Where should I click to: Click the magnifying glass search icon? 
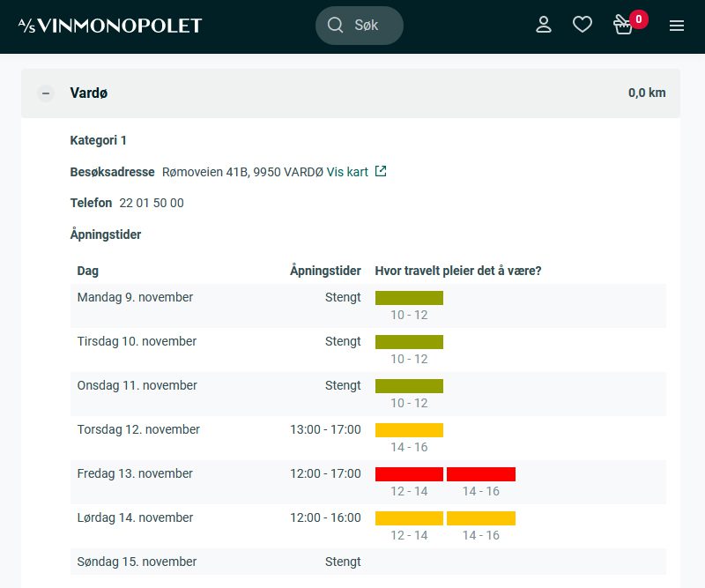coord(335,26)
